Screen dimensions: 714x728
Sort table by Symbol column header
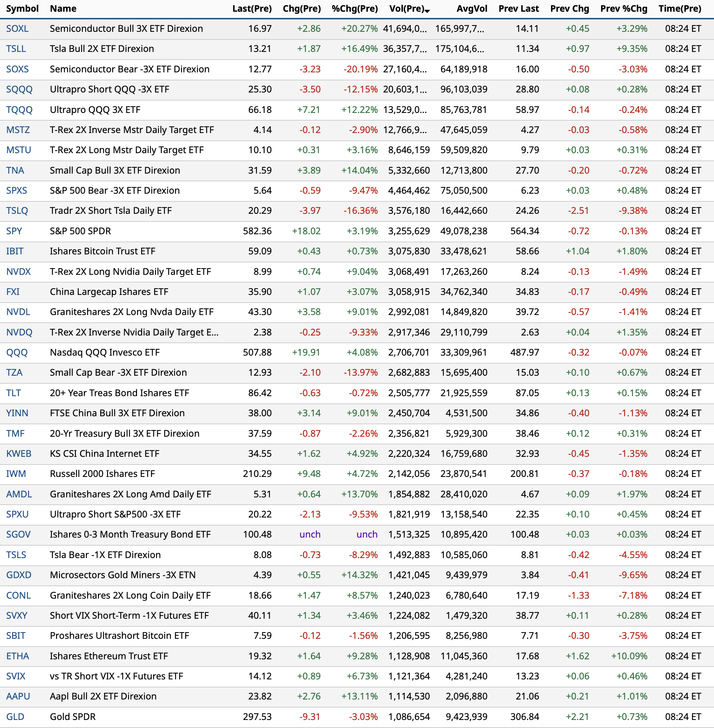(x=22, y=9)
